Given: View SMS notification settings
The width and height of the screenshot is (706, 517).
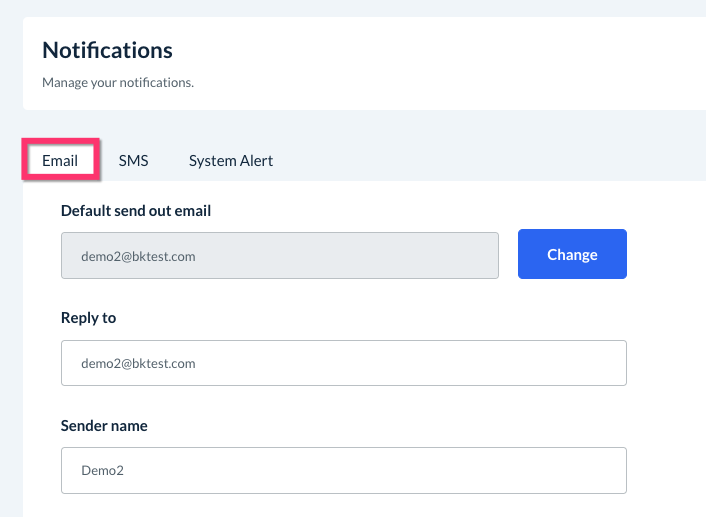Looking at the screenshot, I should tap(133, 160).
